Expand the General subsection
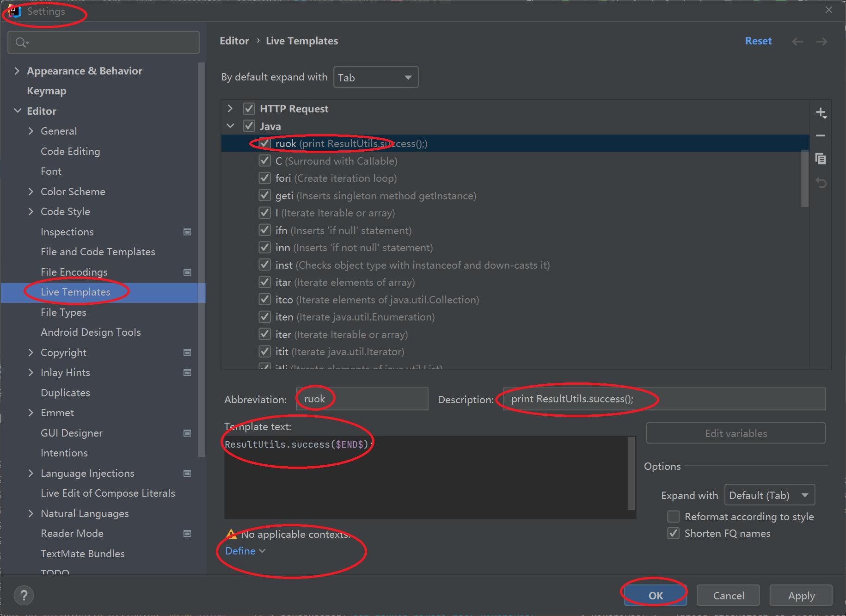Viewport: 846px width, 616px height. point(31,131)
